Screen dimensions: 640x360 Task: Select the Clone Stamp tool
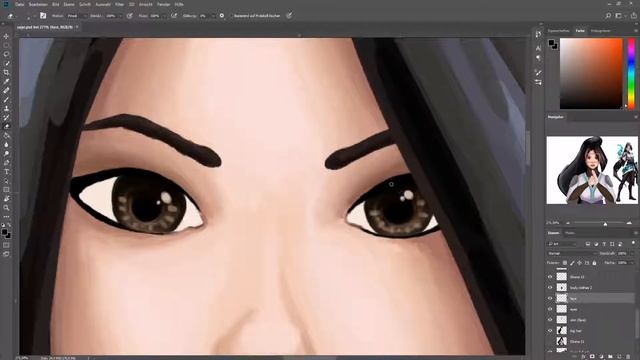(6, 108)
